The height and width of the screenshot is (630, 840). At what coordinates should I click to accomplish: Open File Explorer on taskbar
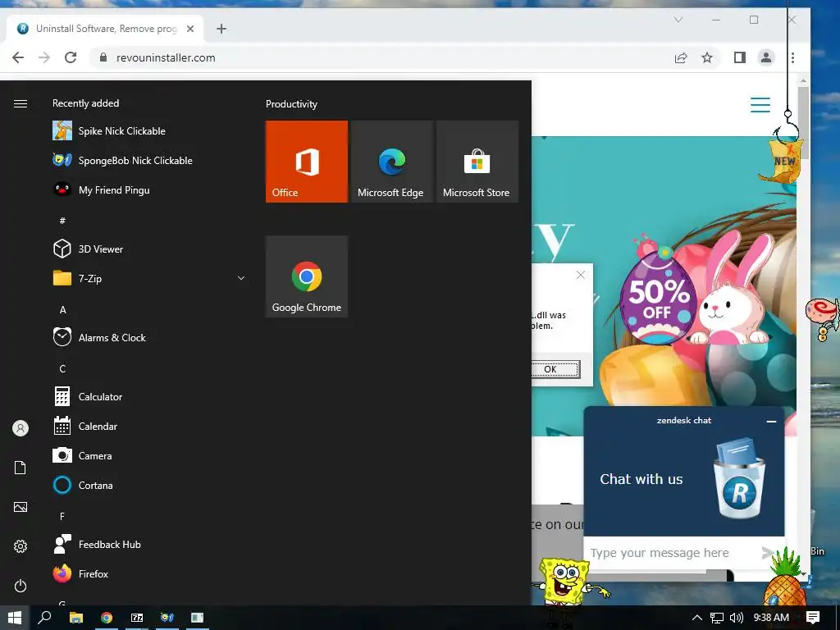pos(76,618)
